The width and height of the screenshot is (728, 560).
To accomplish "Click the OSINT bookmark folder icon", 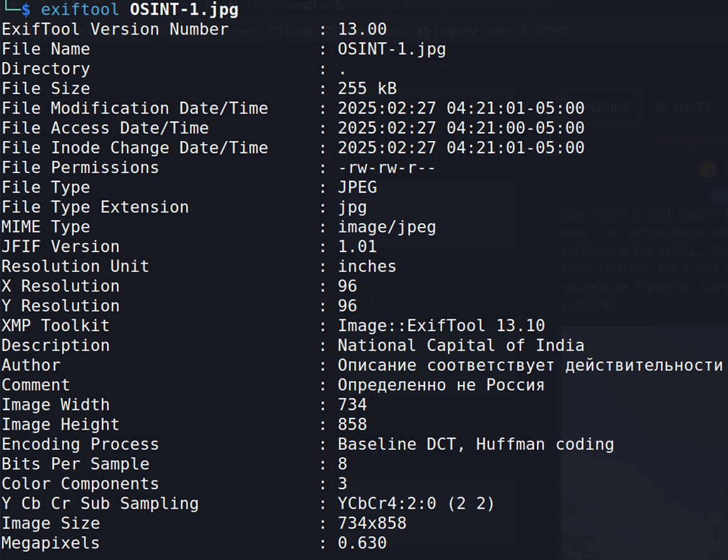I will [528, 32].
